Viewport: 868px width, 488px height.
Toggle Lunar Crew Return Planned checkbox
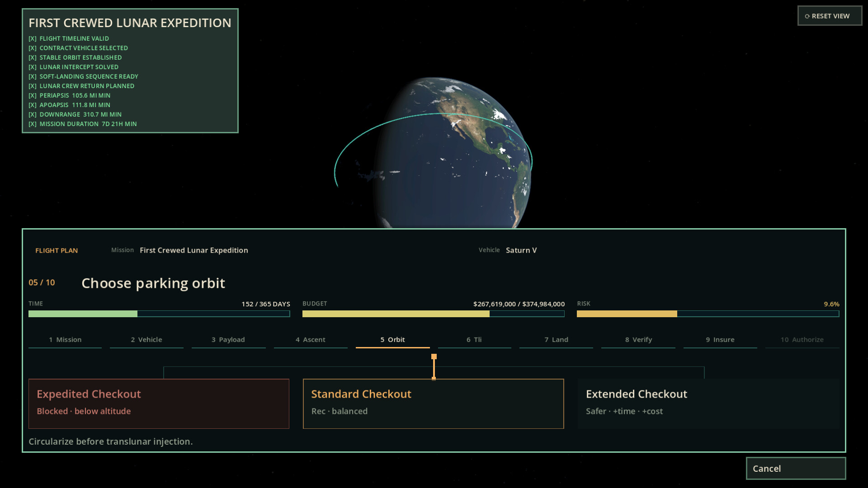coord(33,86)
